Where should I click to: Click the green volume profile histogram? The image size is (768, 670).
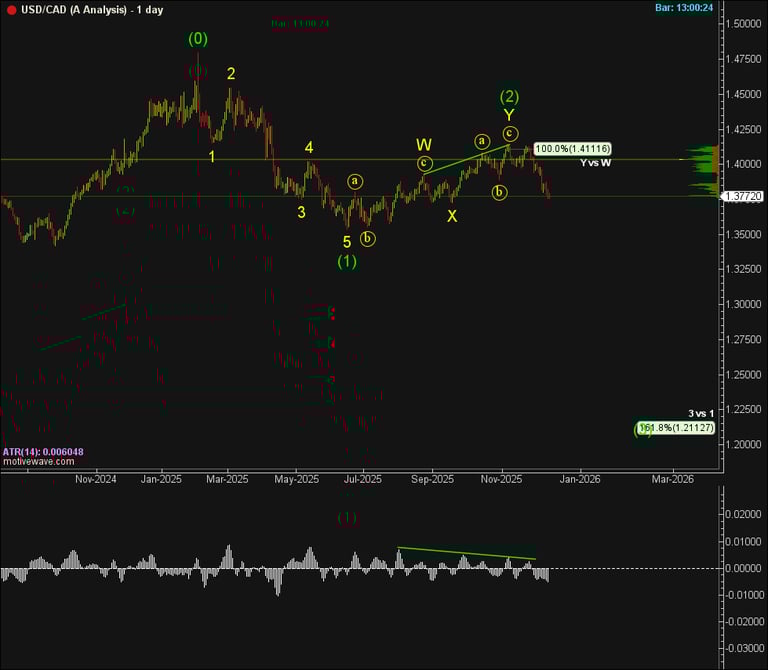click(x=701, y=170)
